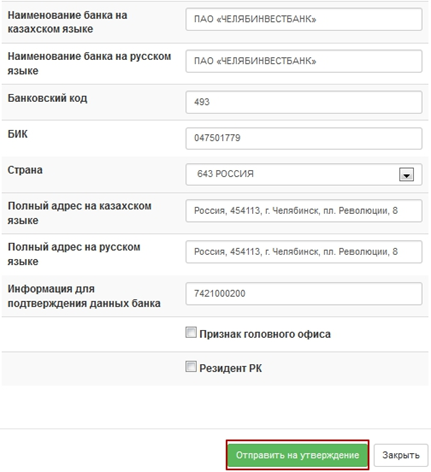Click the БИК field with 047501779
This screenshot has width=431, height=472.
(x=304, y=138)
